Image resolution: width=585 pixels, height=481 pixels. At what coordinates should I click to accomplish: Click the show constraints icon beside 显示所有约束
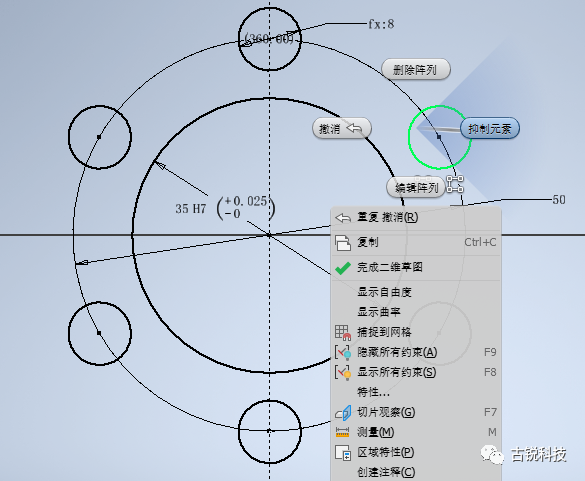343,372
